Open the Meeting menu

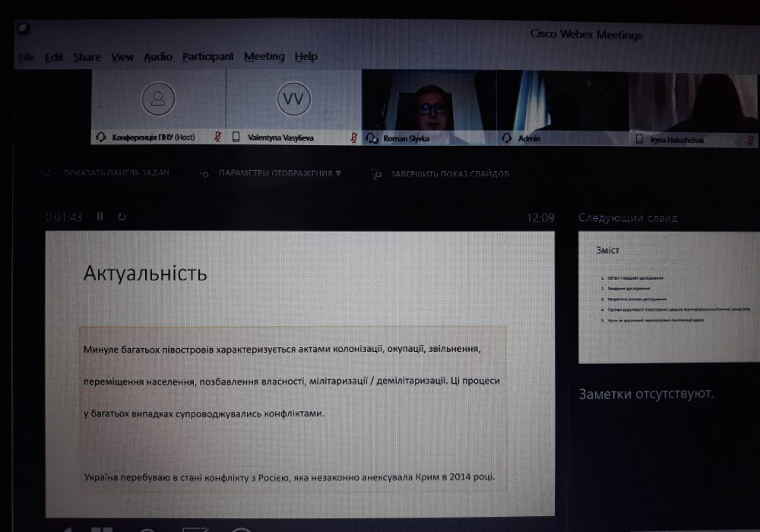264,57
